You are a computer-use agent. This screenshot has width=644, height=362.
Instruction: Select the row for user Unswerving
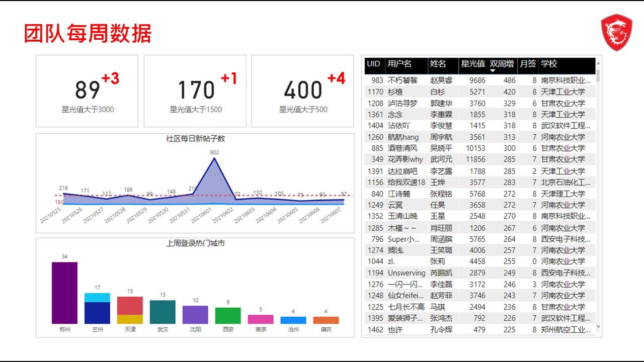pyautogui.click(x=480, y=273)
